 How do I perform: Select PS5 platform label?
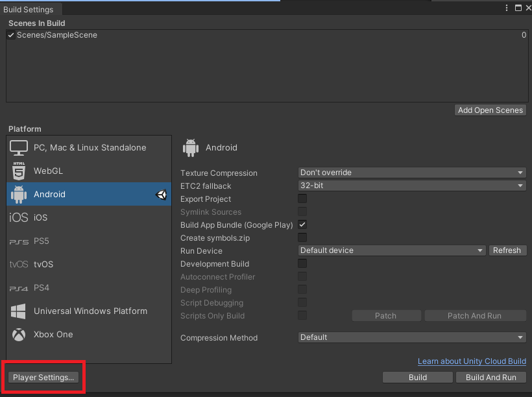click(x=42, y=241)
